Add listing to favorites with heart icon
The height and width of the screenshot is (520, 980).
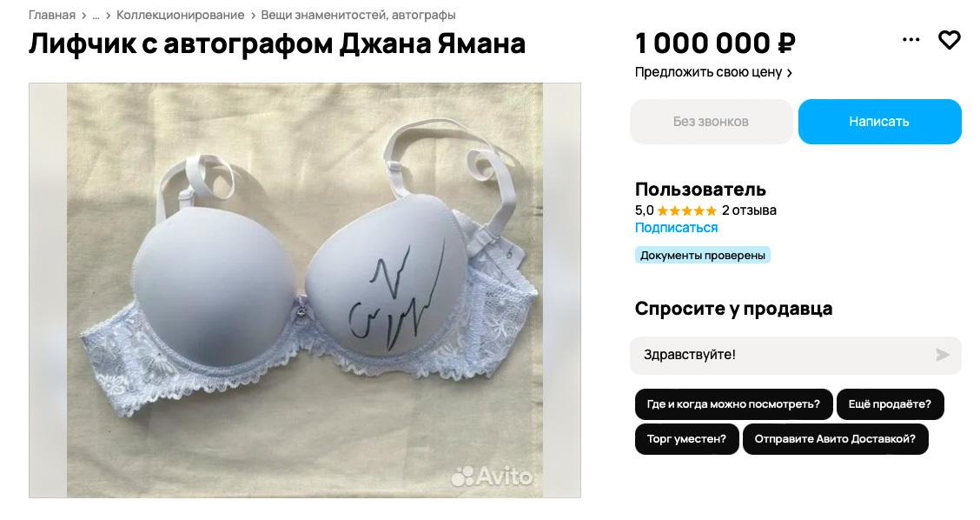click(949, 40)
